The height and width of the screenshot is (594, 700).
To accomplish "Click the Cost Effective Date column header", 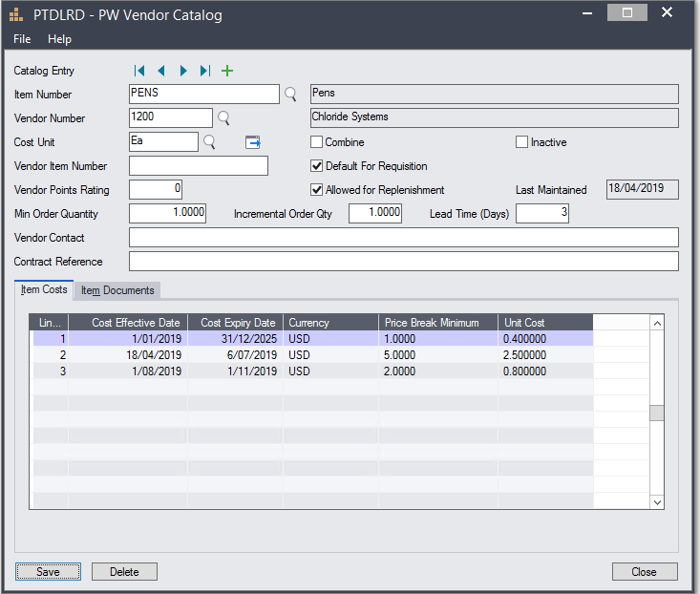I will pyautogui.click(x=128, y=323).
